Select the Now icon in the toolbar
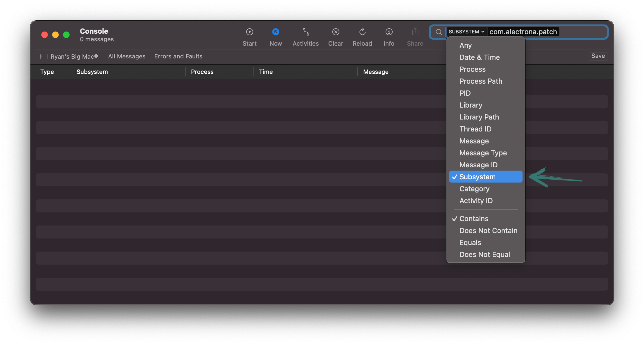 [276, 32]
